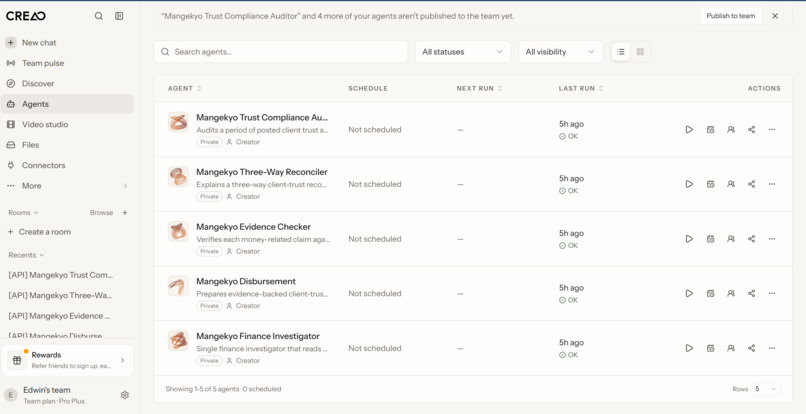Screen dimensions: 806x414
Task: Share the Mangekyo Finance Investigator agent
Action: 752,348
